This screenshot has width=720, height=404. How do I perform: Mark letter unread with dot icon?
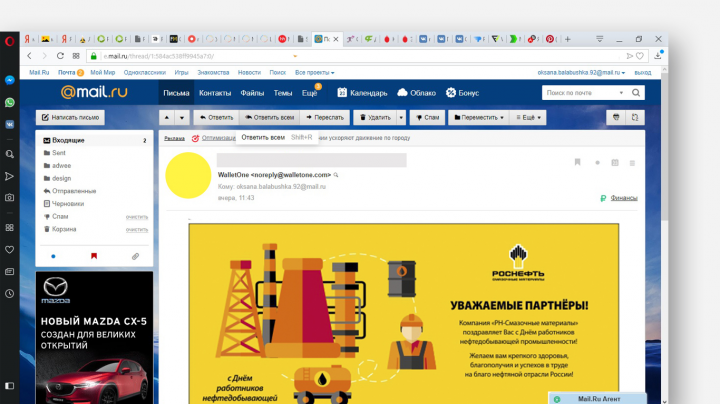coord(597,163)
